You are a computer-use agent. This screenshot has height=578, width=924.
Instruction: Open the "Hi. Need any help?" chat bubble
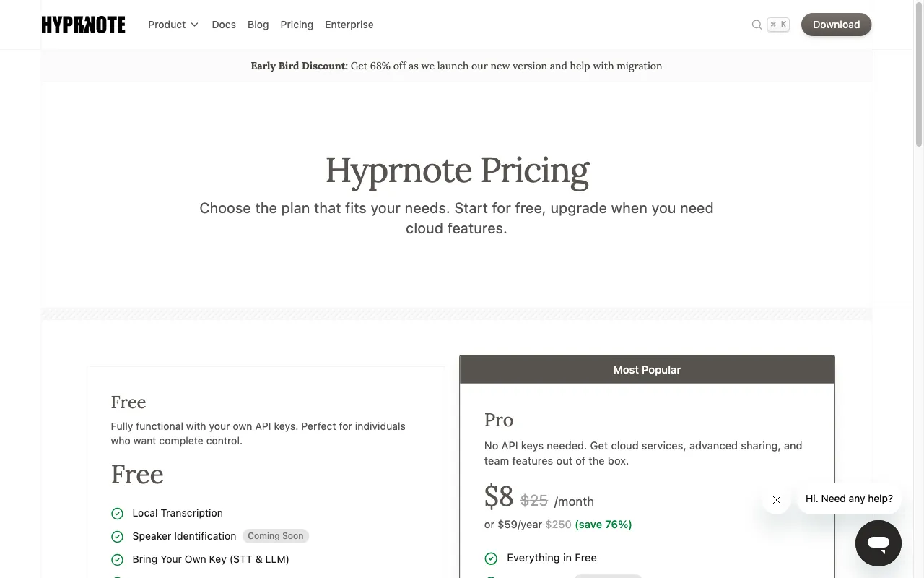coord(849,499)
